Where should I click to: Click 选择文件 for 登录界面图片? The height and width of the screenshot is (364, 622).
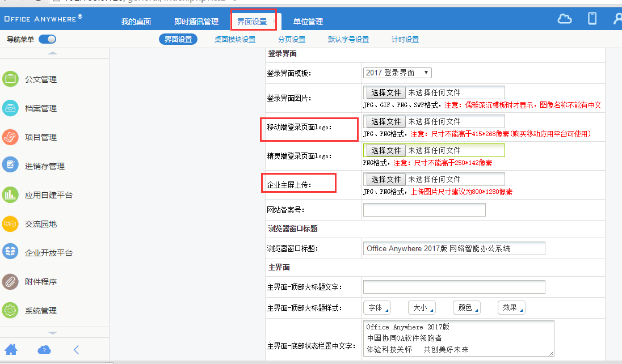(x=386, y=92)
